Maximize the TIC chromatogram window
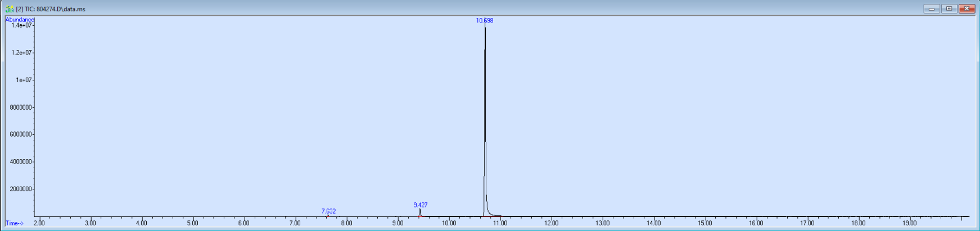This screenshot has width=980, height=231. [x=949, y=8]
